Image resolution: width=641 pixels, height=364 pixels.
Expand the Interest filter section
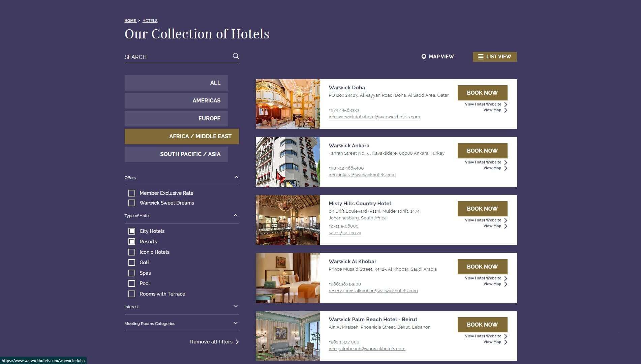236,306
